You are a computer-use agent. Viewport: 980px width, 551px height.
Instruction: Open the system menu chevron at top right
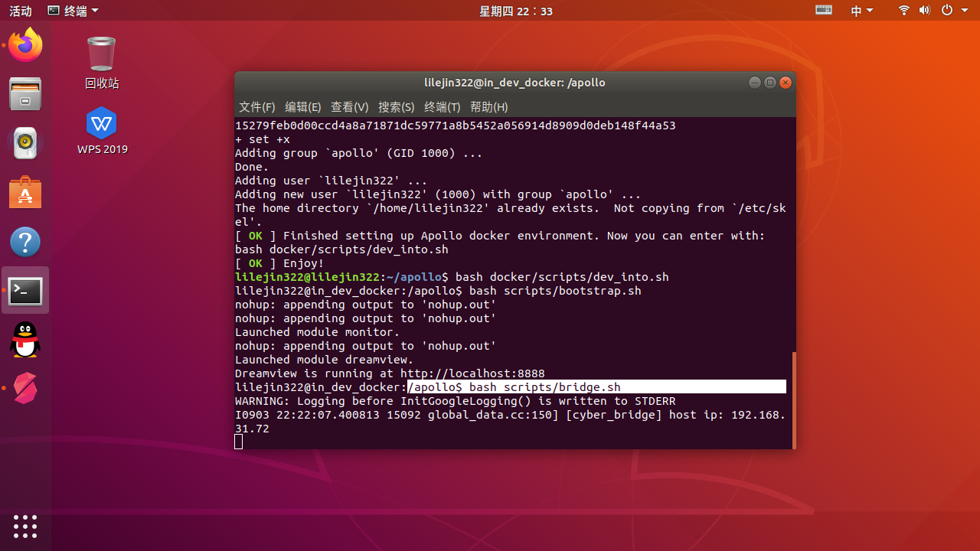click(x=963, y=11)
